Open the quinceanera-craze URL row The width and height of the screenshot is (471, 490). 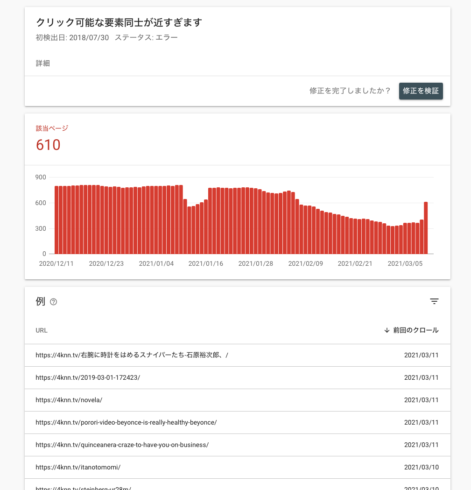237,445
